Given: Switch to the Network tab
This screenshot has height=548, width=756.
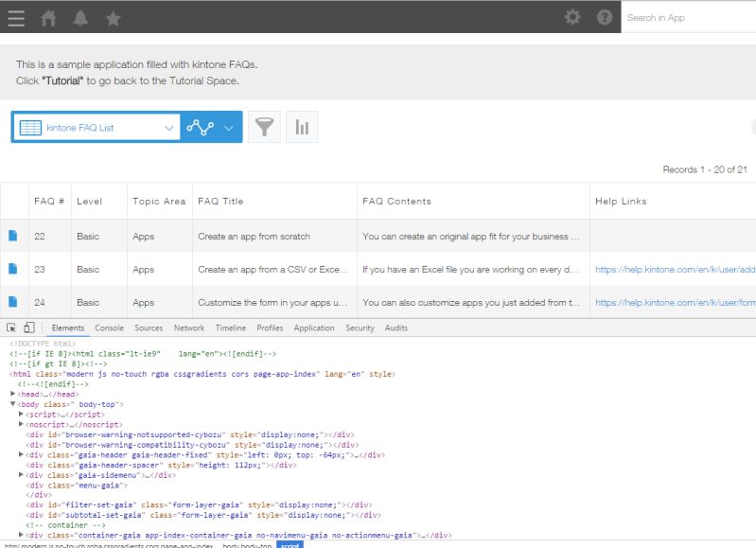Looking at the screenshot, I should pos(189,328).
